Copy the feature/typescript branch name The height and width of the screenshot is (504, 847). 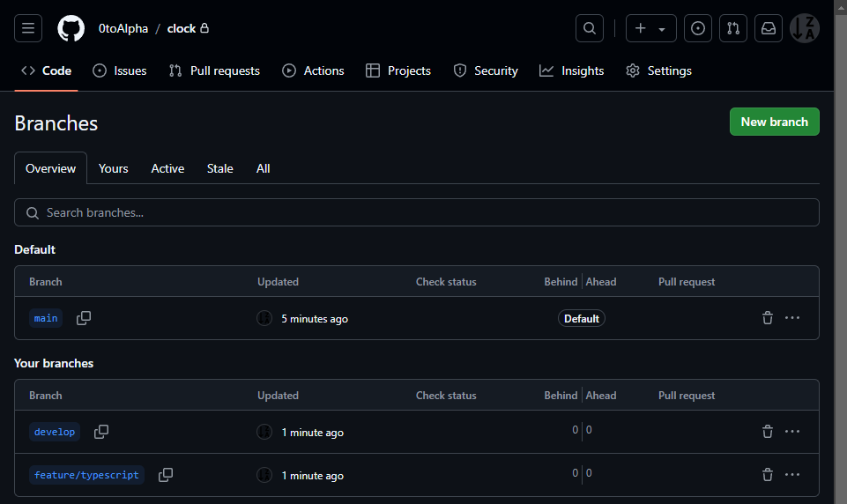[x=166, y=475]
